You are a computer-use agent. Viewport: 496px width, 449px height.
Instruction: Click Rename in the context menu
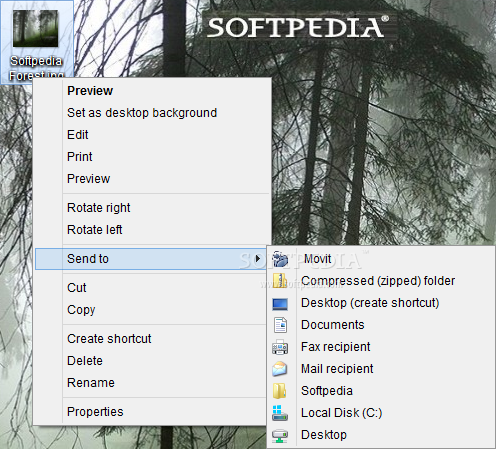[x=91, y=383]
